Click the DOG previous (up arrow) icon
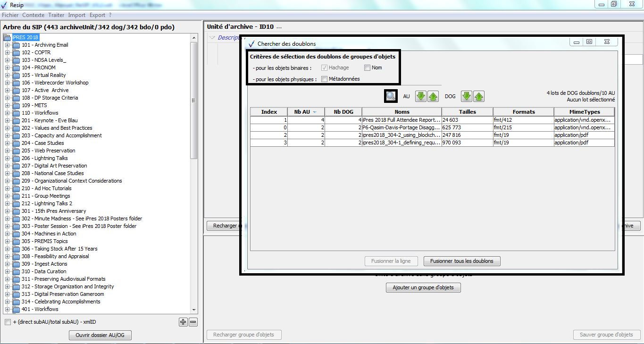Screen dimensions: 644x344 (479, 96)
